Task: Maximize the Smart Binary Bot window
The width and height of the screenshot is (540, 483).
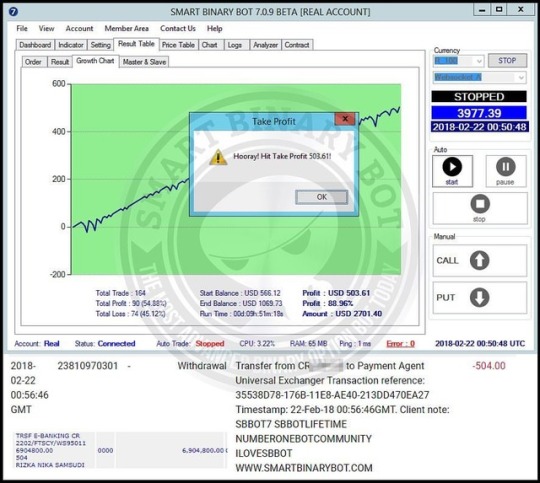Action: [x=499, y=10]
